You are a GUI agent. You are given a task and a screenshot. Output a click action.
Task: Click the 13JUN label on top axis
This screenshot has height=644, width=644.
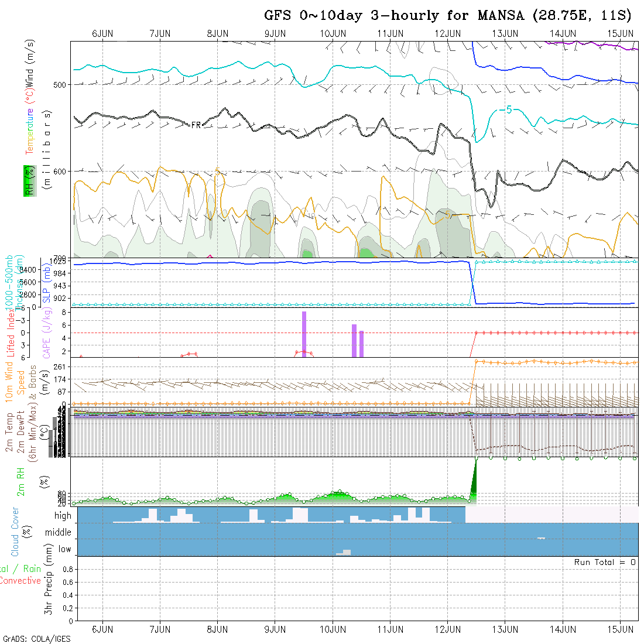tap(505, 33)
